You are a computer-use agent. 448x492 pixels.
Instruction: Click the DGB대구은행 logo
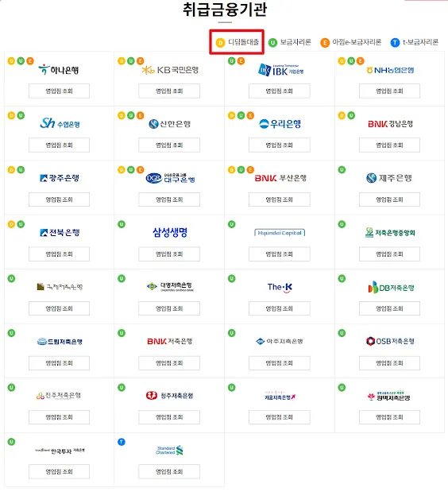coord(170,178)
